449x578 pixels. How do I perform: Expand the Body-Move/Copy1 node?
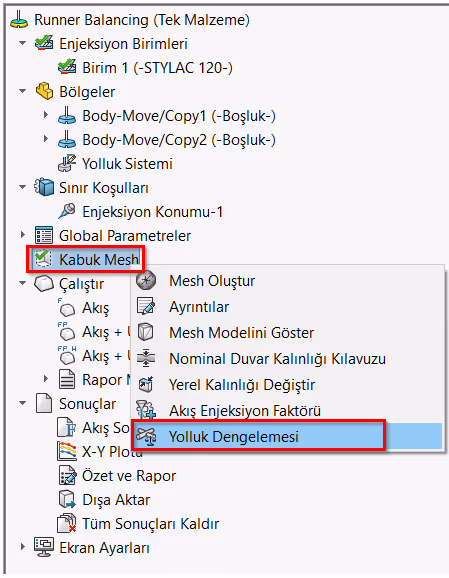pos(46,115)
